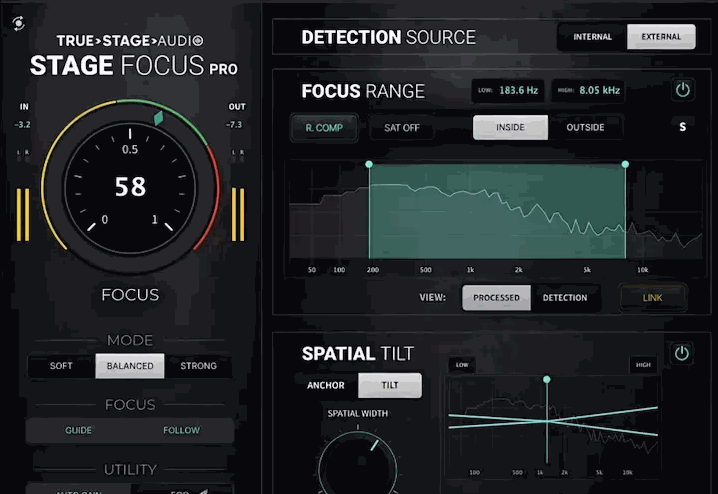
Task: Select the Tilt option in Spatial Tilt
Action: click(x=390, y=385)
